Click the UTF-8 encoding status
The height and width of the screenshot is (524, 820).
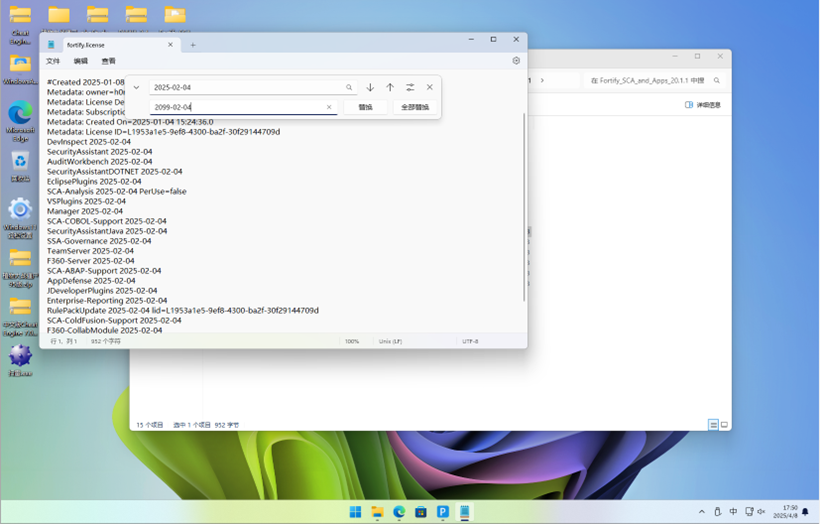click(x=470, y=341)
